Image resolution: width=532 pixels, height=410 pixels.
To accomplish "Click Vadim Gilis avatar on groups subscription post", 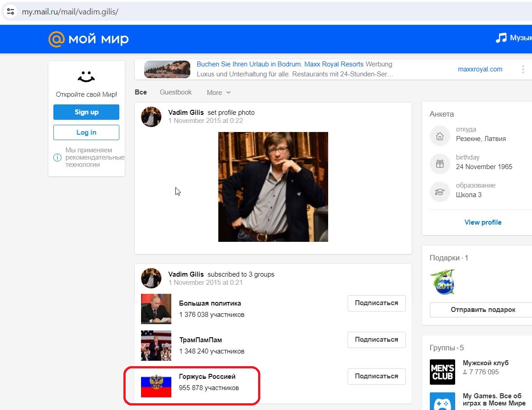I will point(151,278).
